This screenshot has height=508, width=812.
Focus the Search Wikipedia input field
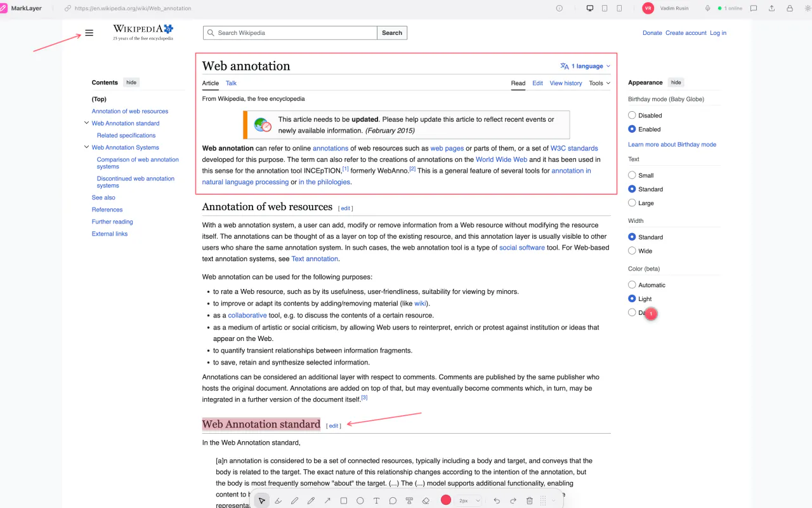tap(290, 33)
